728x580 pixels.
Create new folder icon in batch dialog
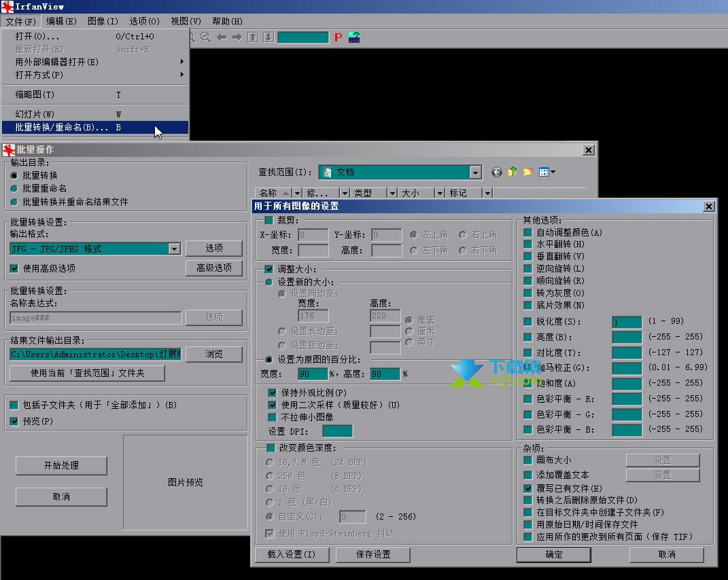pos(528,173)
